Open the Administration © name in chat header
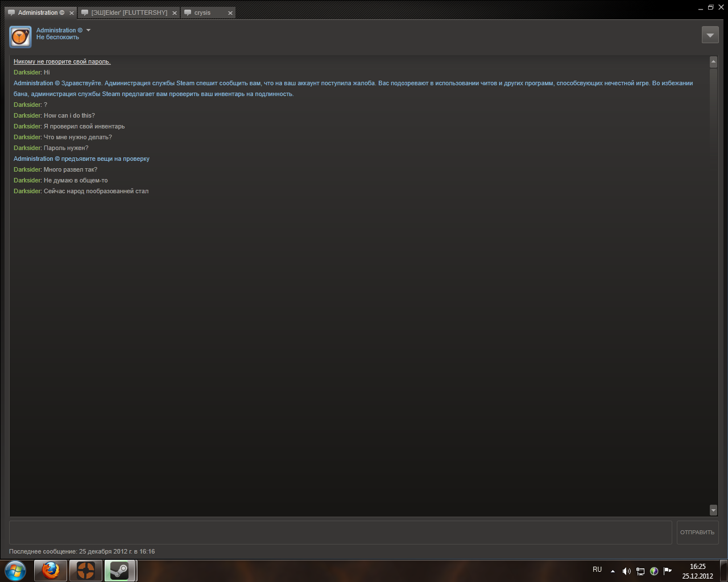 [x=59, y=30]
